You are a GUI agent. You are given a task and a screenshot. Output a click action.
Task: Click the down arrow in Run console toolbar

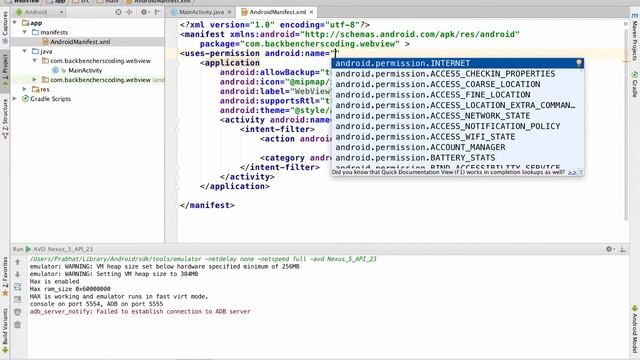pos(18,275)
